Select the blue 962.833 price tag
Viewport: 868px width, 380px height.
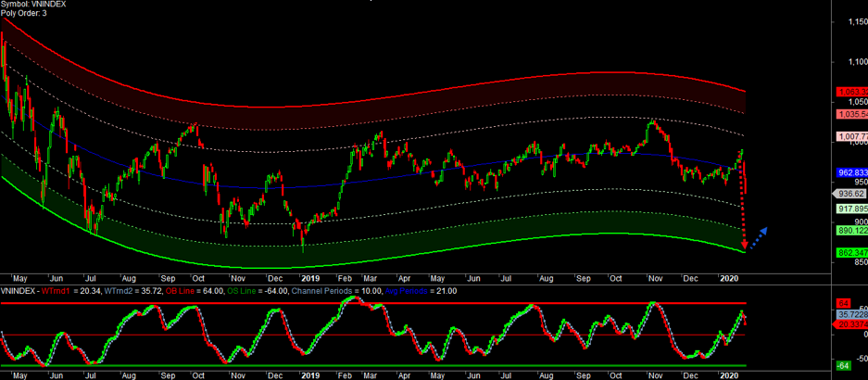coord(851,173)
